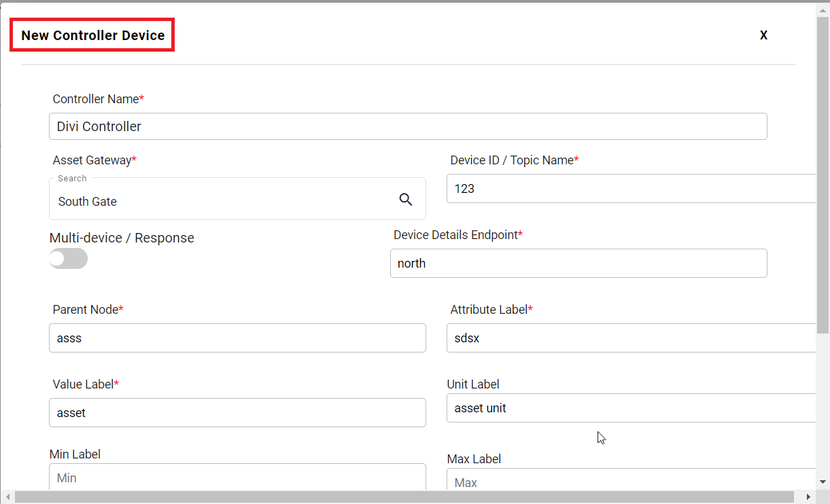Click the Unit Label field with asset unit

[632, 408]
